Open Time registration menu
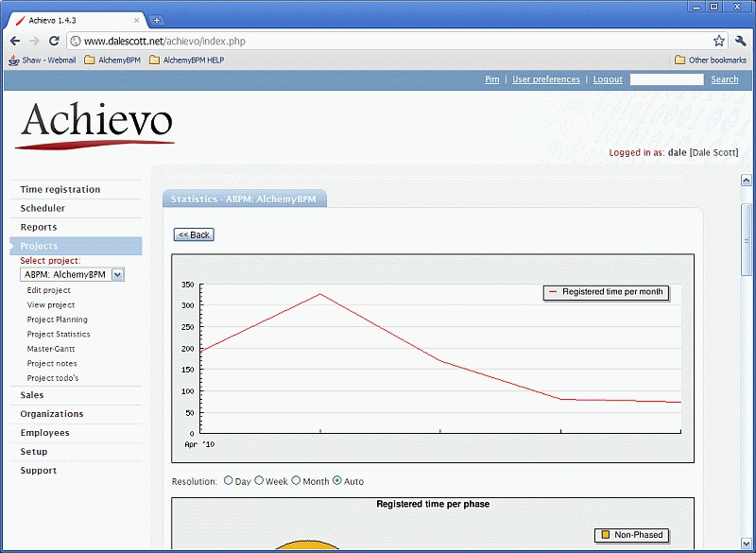 (x=60, y=189)
